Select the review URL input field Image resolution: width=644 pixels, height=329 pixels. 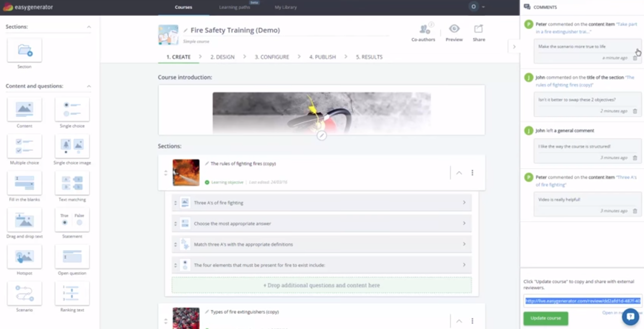click(583, 301)
